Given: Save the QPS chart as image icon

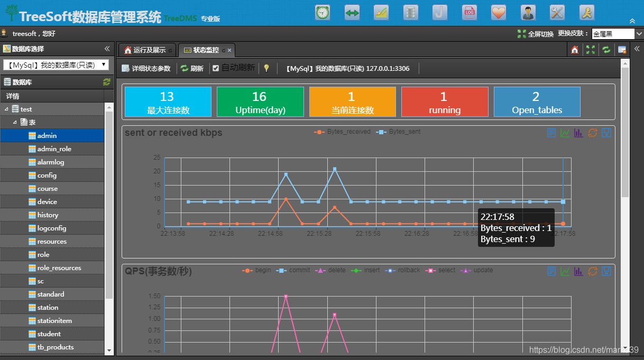Looking at the screenshot, I should coord(606,271).
